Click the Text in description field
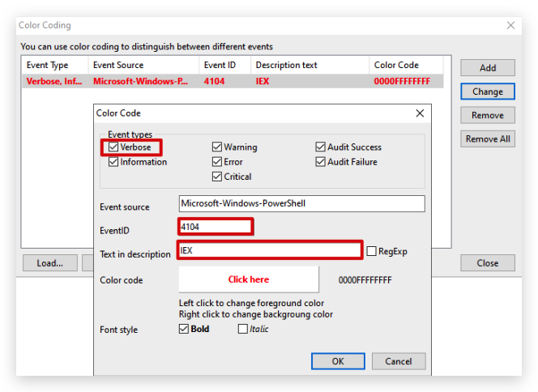This screenshot has height=392, width=538. (x=270, y=250)
